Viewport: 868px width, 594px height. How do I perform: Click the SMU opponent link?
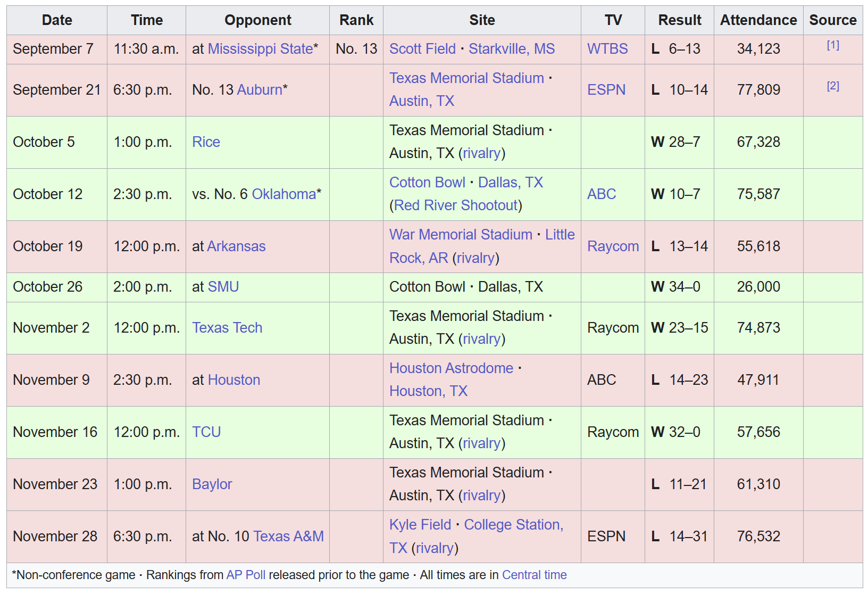223,287
